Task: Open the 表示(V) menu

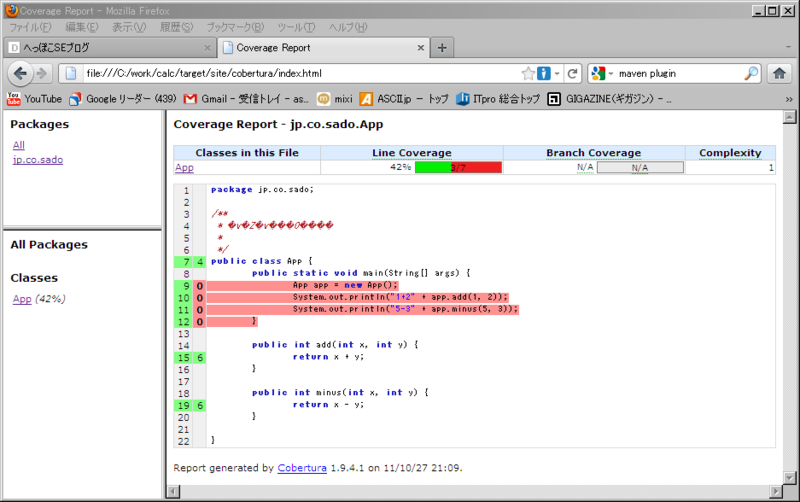Action: point(129,27)
